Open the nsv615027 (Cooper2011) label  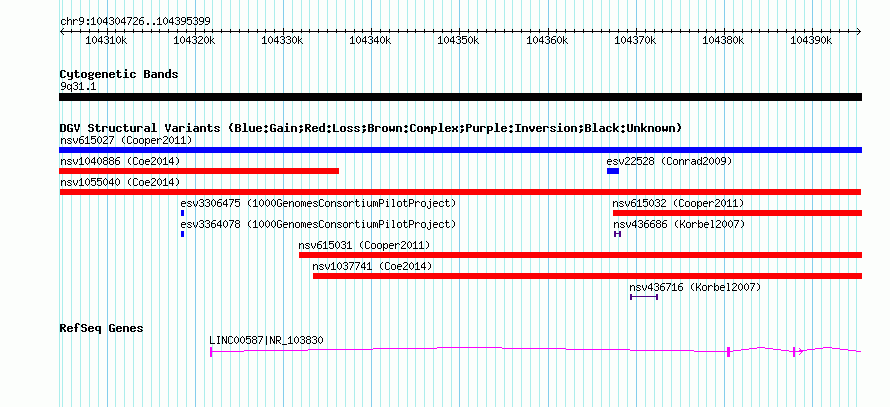(126, 140)
